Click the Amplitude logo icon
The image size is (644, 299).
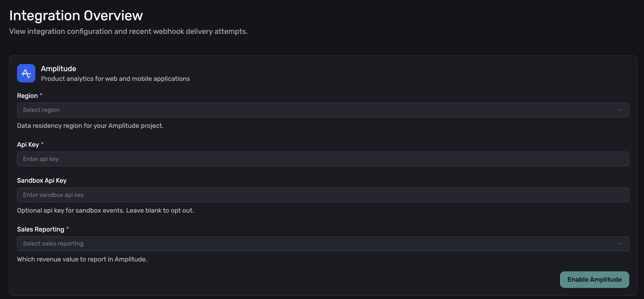pos(26,73)
